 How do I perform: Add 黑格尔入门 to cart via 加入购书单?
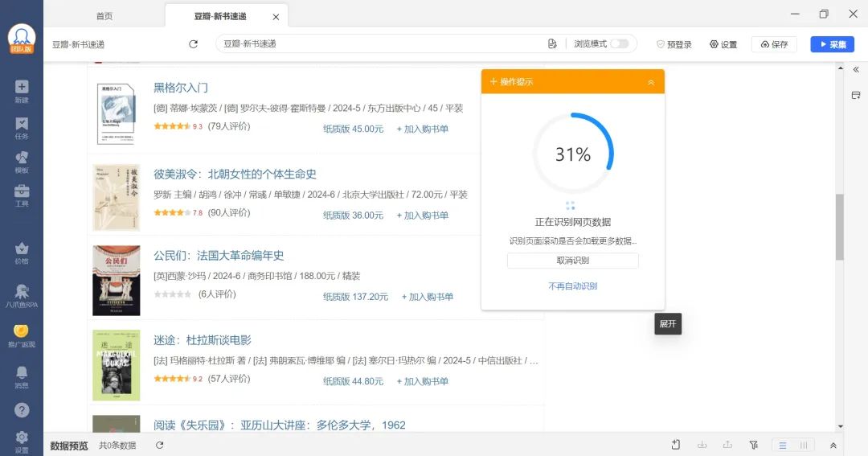point(423,129)
